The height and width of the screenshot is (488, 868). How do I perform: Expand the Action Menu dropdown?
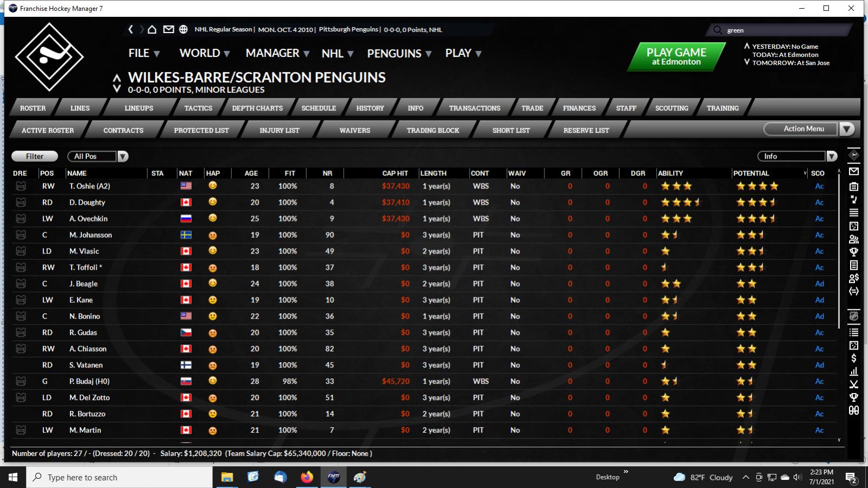847,129
